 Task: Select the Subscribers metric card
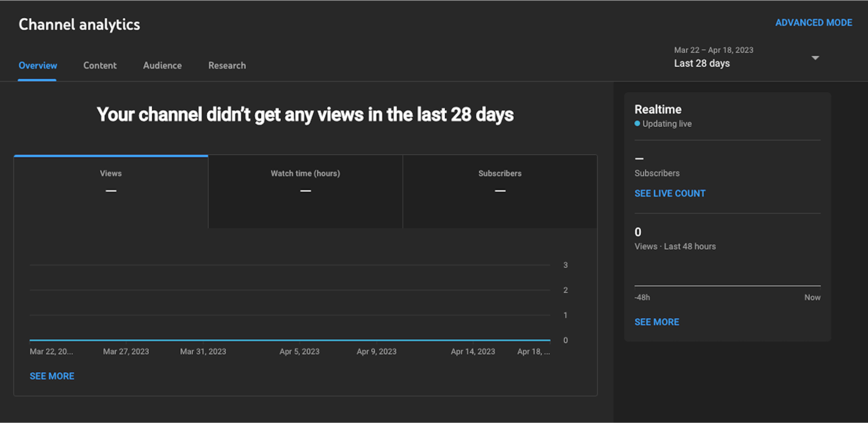[x=500, y=182]
